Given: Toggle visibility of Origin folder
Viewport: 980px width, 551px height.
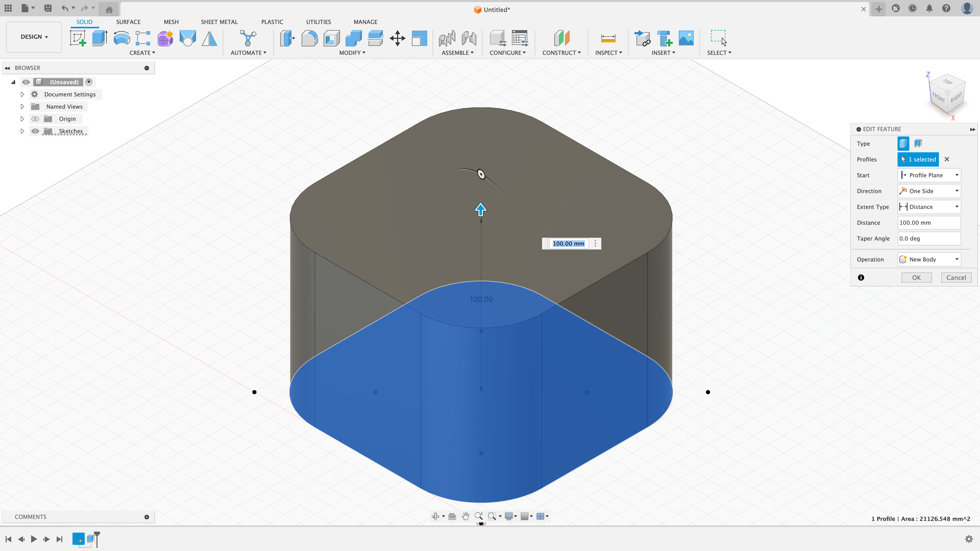Looking at the screenshot, I should [x=34, y=118].
